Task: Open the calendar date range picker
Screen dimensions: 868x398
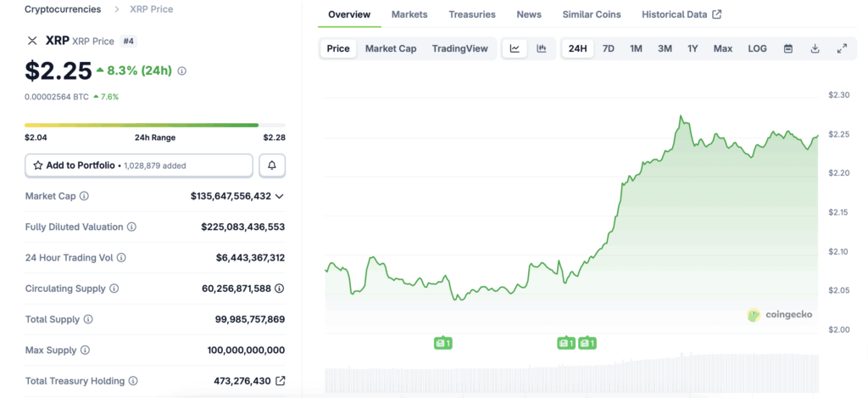Action: (788, 48)
